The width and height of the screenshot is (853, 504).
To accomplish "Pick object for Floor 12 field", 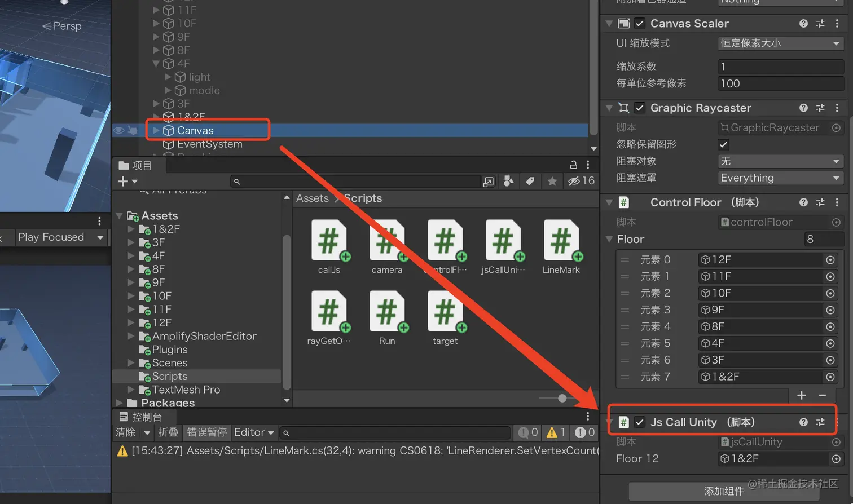I will point(837,459).
